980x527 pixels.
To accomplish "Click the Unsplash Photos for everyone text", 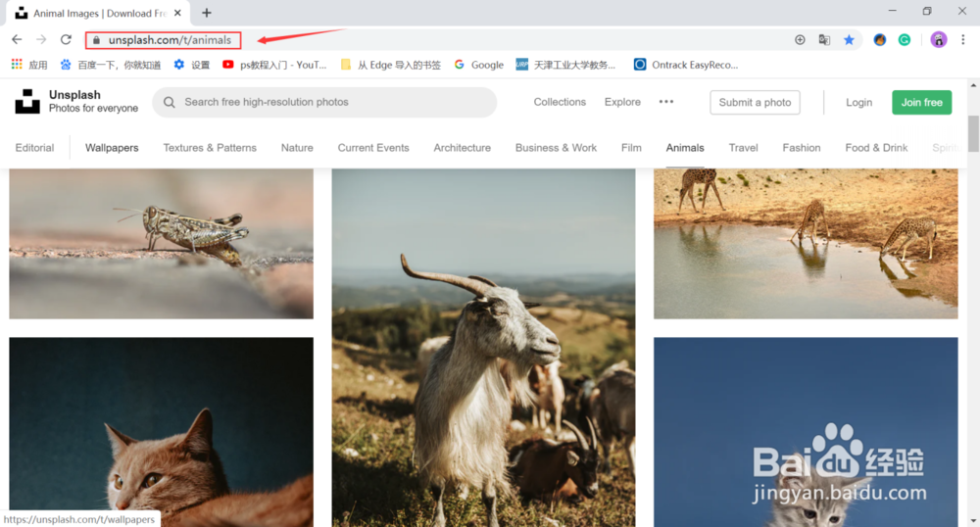I will pos(93,101).
